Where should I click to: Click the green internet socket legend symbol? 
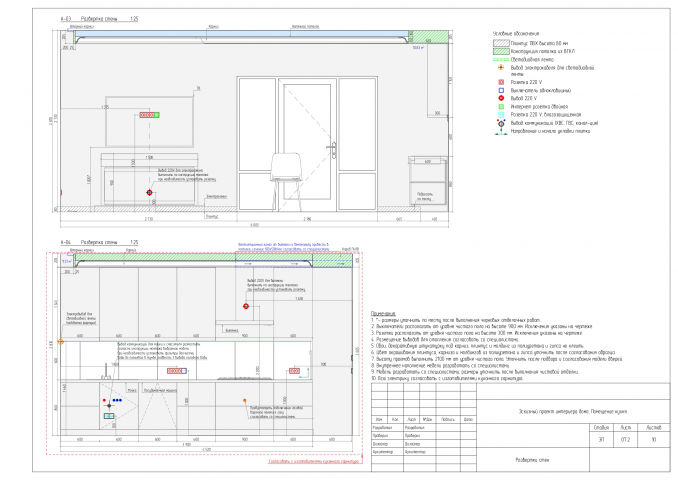501,106
